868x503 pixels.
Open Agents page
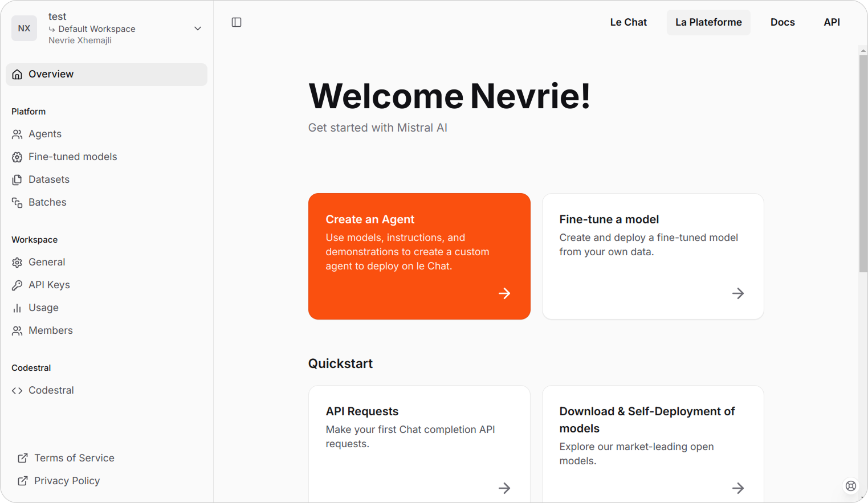click(107, 134)
